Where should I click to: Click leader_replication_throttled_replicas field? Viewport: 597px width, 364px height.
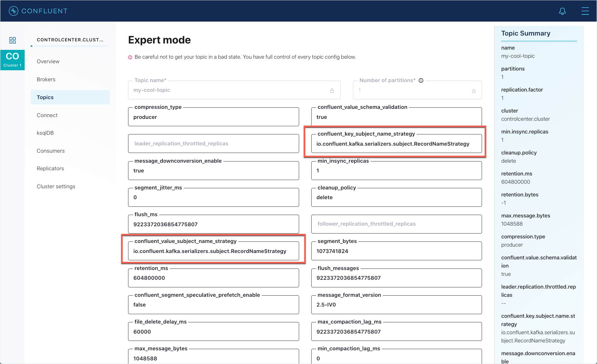point(214,144)
